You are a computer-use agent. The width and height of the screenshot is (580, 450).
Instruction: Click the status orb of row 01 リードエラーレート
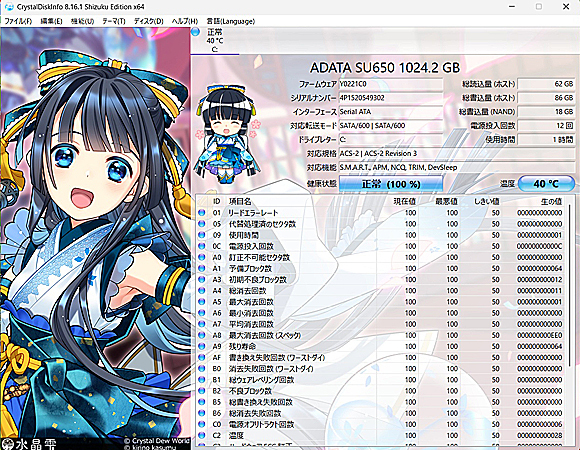point(202,213)
